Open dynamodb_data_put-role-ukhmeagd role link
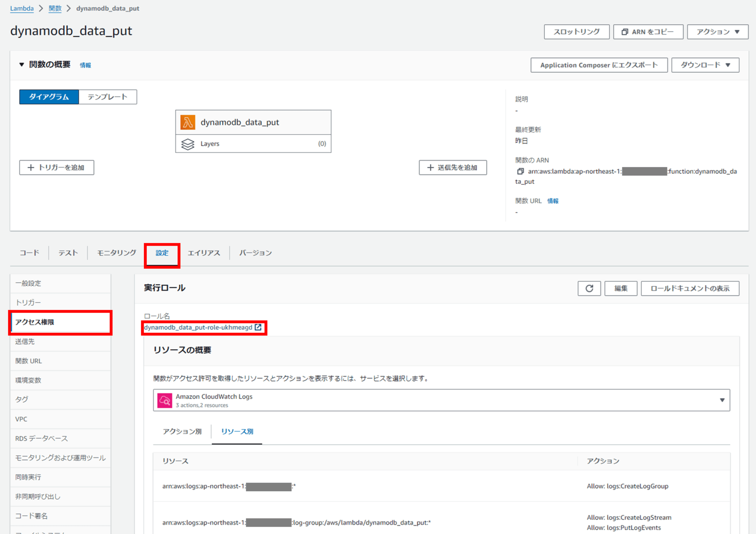Screen dimensions: 756x534 click(198, 327)
